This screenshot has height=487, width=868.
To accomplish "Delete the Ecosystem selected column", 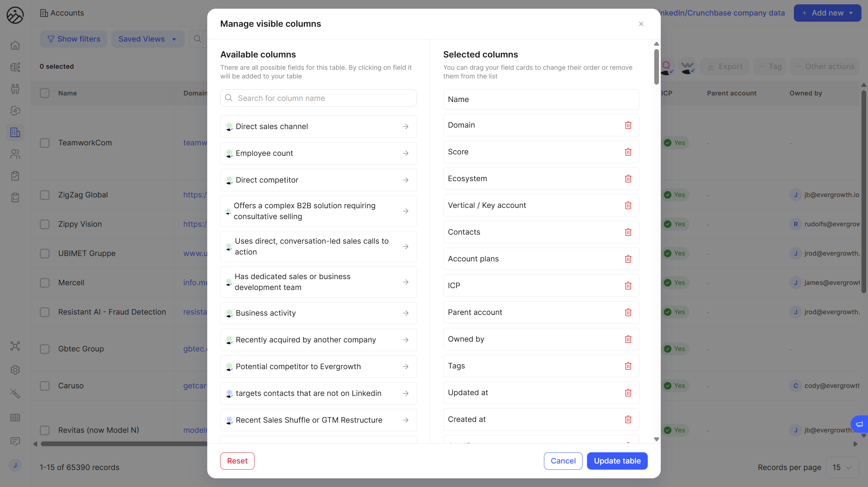I will (628, 179).
